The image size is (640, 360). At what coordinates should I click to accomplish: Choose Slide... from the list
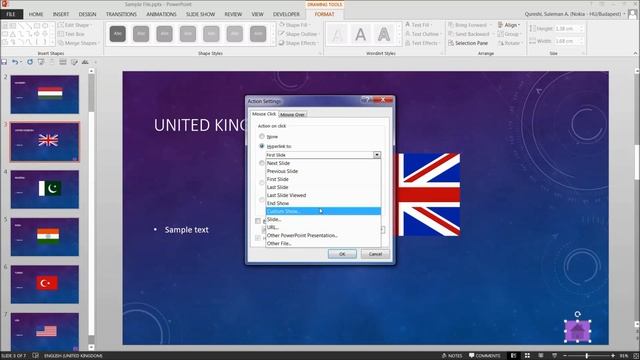tap(323, 219)
